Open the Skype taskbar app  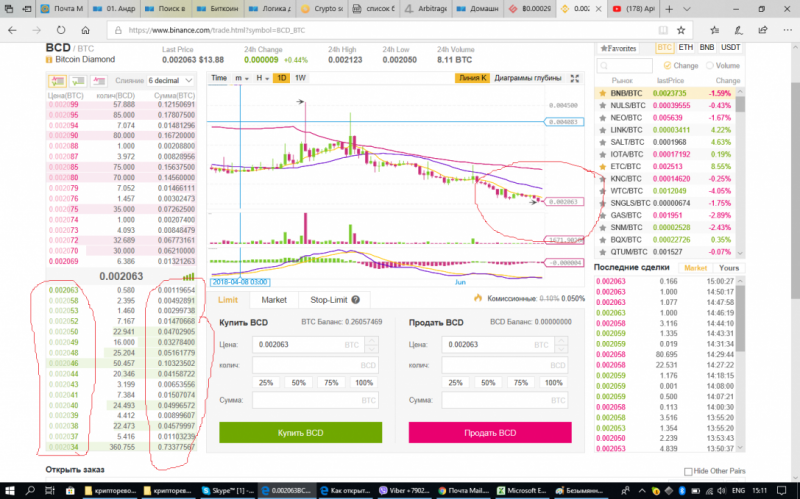(x=226, y=490)
